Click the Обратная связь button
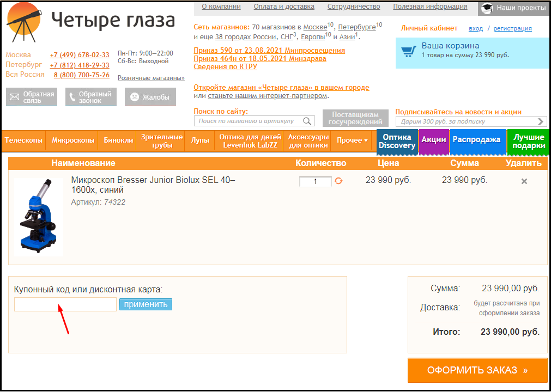This screenshot has height=392, width=551. coord(32,97)
